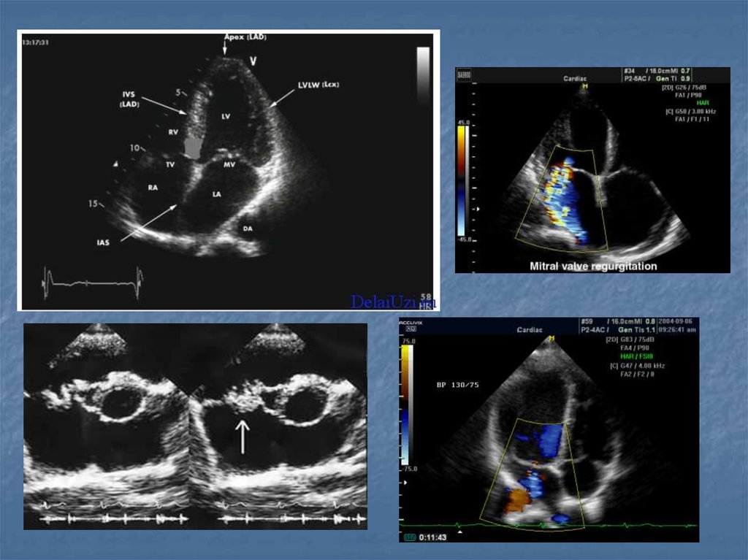
Task: Click the depth marker "15"
Action: point(93,204)
